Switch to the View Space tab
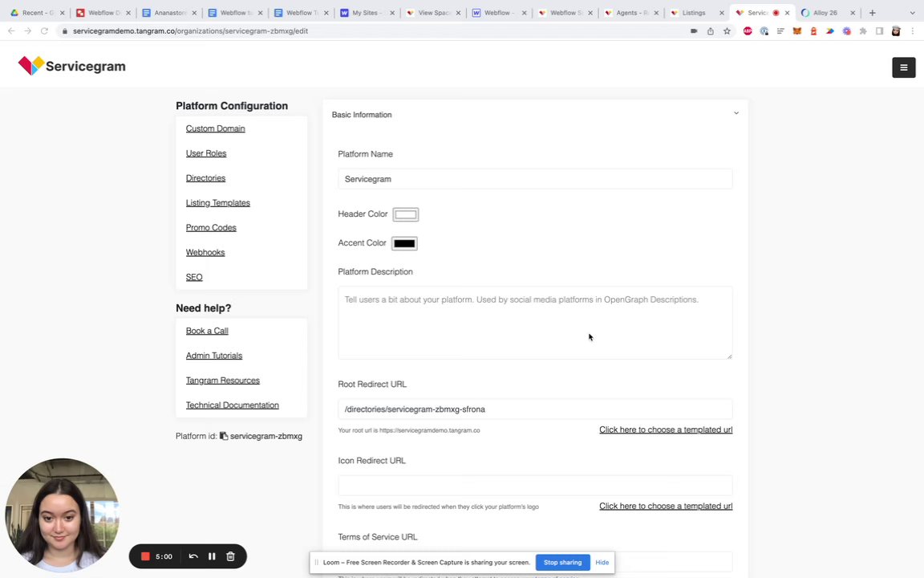 pyautogui.click(x=432, y=12)
